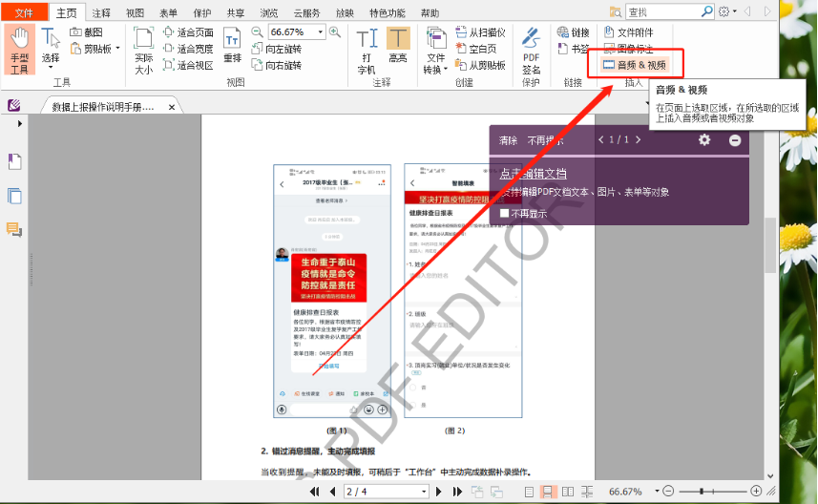Create PDF from clipboard (从剪贴板)

[x=480, y=65]
